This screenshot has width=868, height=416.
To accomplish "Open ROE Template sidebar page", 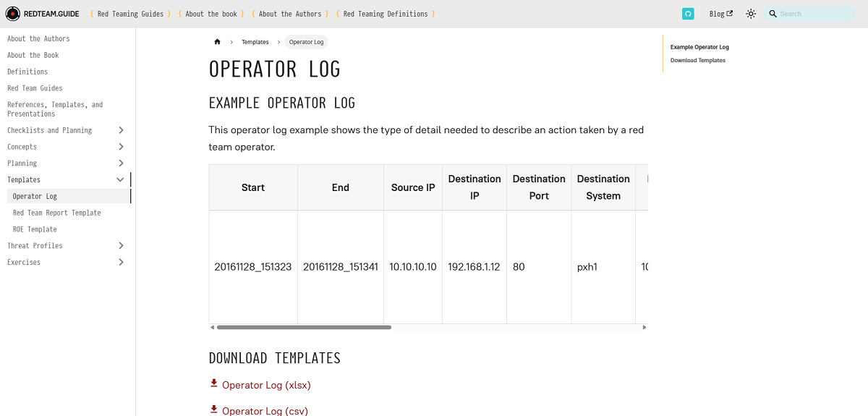I will coord(35,229).
